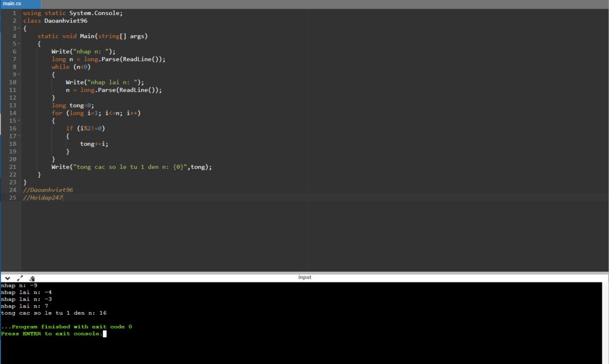
Task: Click console line 'nhap lai n: 7'
Action: pyautogui.click(x=24, y=306)
